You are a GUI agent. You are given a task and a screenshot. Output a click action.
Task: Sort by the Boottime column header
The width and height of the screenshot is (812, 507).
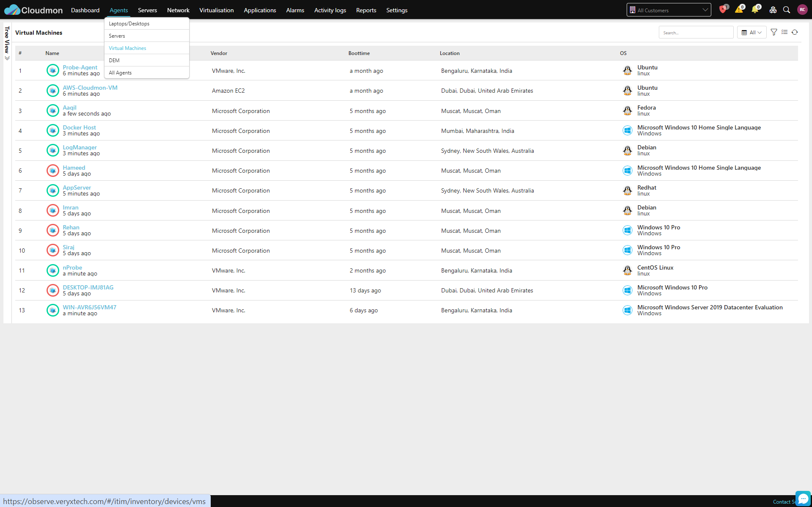(359, 53)
